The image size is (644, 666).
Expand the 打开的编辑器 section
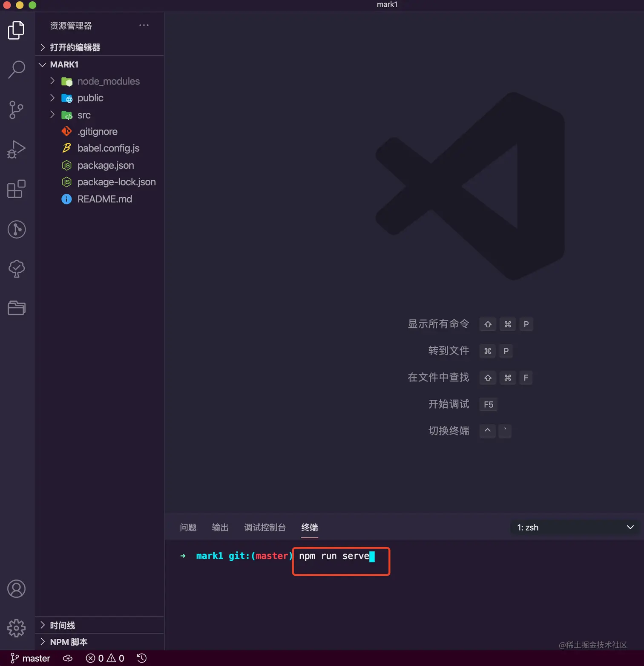tap(43, 47)
